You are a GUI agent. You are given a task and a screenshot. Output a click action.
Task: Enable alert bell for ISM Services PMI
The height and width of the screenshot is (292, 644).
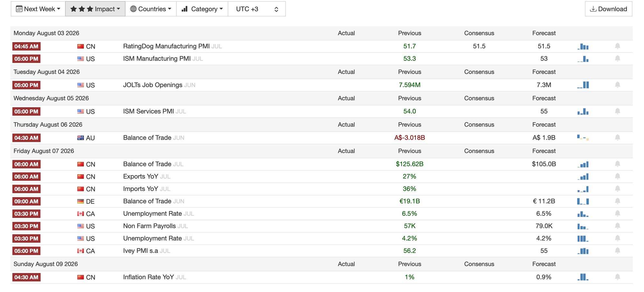[617, 111]
